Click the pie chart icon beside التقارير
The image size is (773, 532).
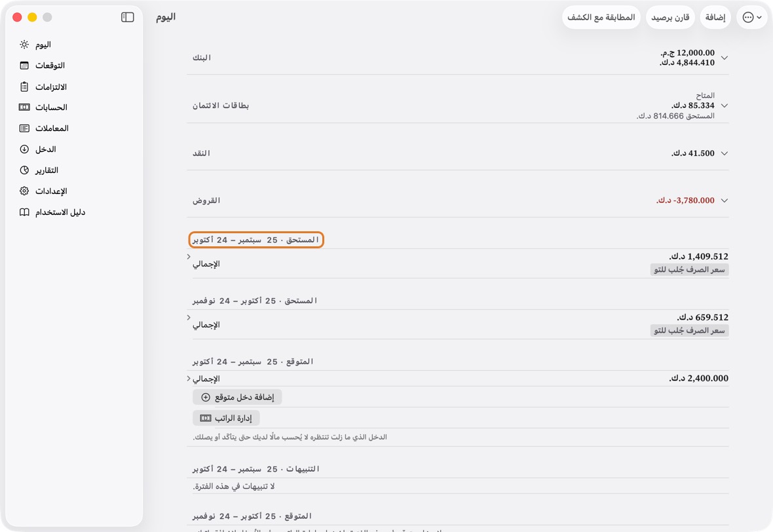coord(24,170)
